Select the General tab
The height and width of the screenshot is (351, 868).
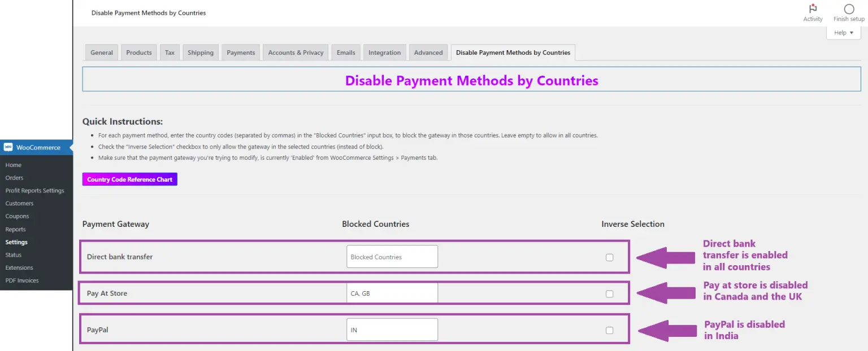point(101,52)
